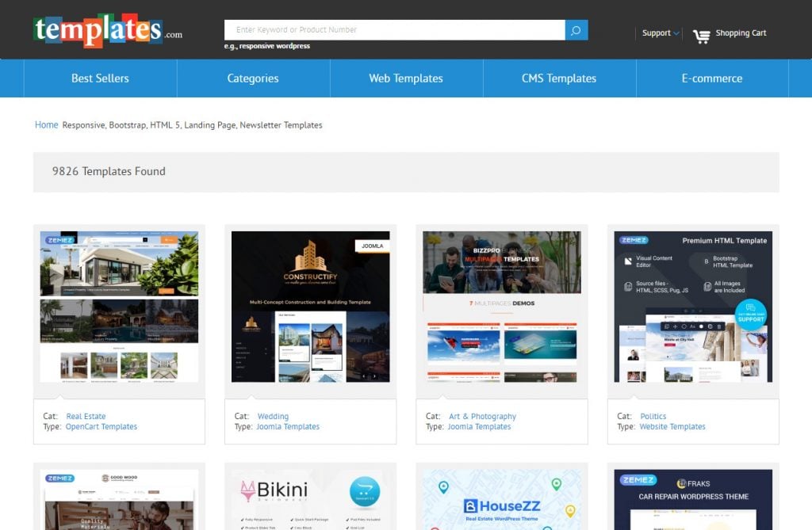
Task: Click the Joomla badge on Constructify template
Action: [372, 246]
